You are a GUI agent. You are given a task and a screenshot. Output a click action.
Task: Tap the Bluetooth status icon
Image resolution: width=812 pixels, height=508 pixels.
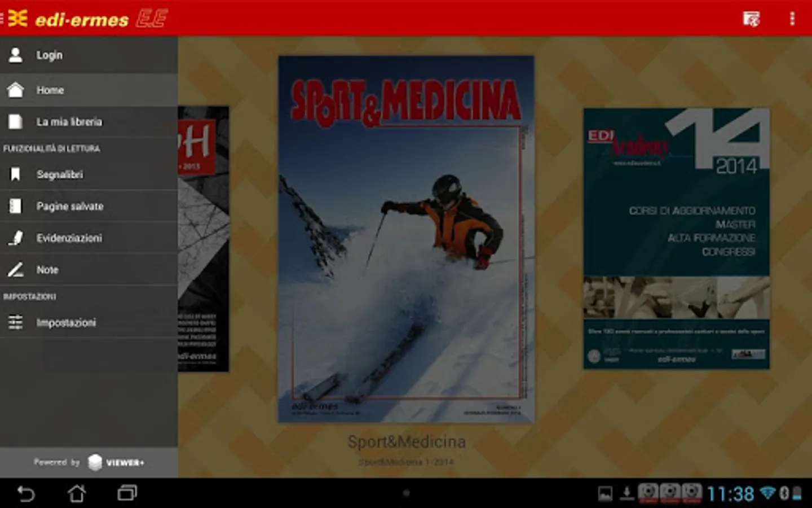(783, 493)
